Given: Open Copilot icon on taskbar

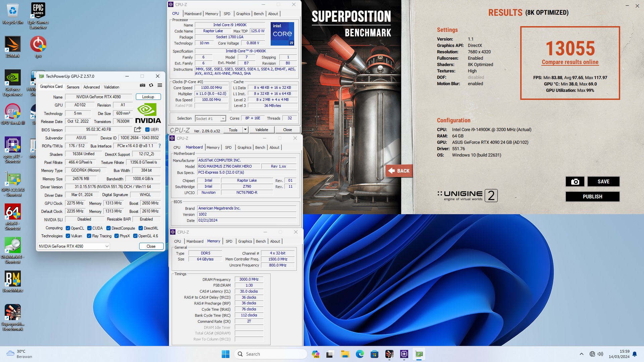Looking at the screenshot, I should (x=316, y=354).
